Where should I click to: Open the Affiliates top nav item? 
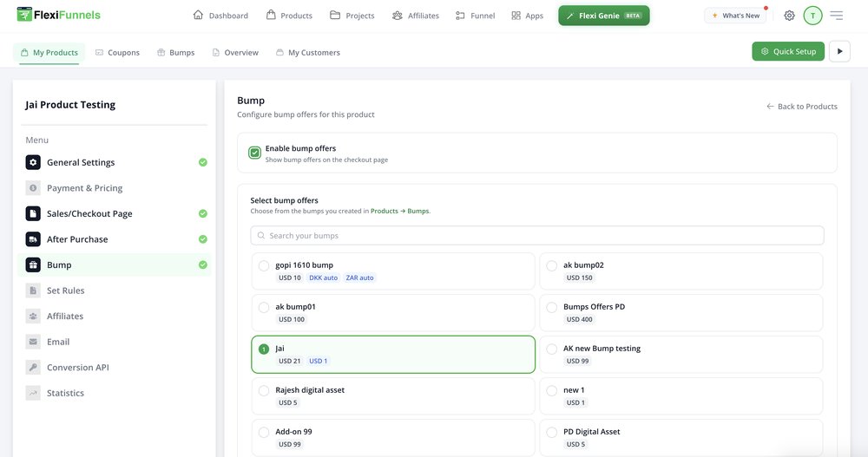click(415, 16)
